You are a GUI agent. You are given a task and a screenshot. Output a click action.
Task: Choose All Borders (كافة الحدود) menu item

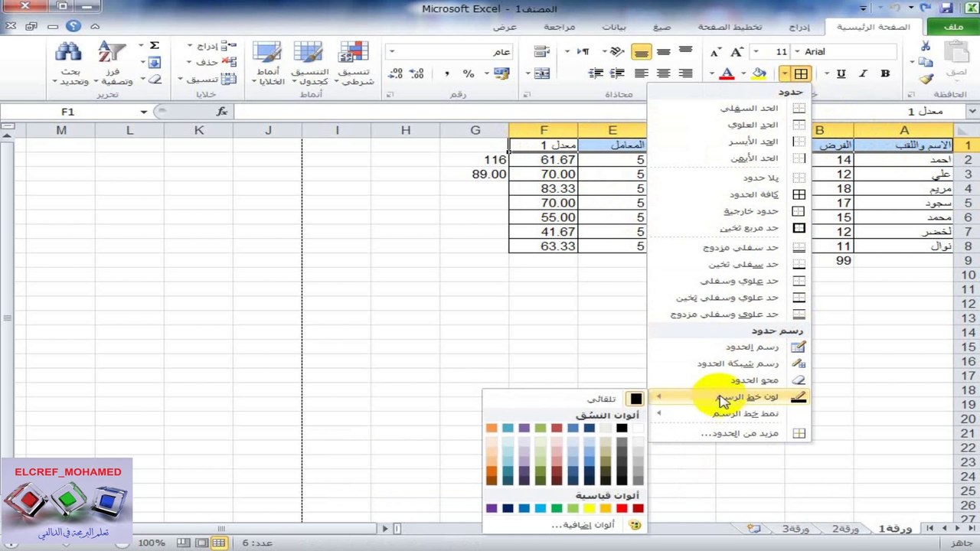(729, 194)
